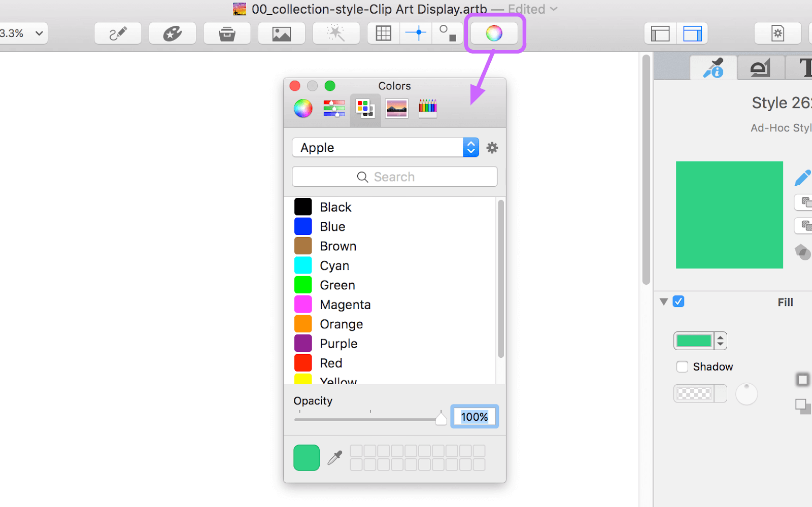Collapse the Fill section triangle
Viewport: 812px width, 507px height.
click(664, 302)
